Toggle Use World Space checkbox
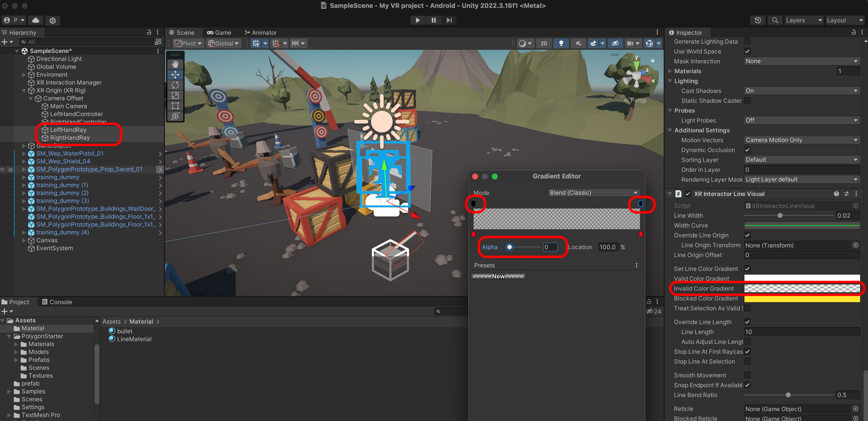The image size is (868, 421). 747,51
